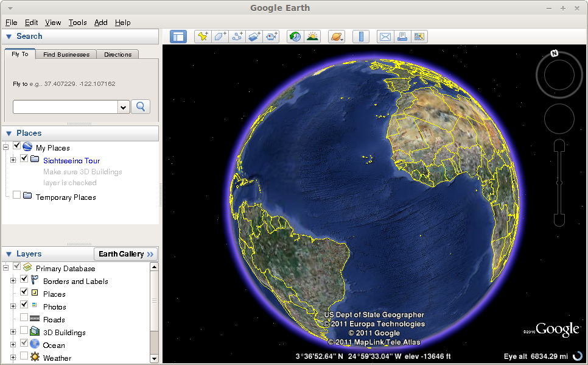The width and height of the screenshot is (588, 365).
Task: Click the Email envelope icon
Action: tap(385, 37)
